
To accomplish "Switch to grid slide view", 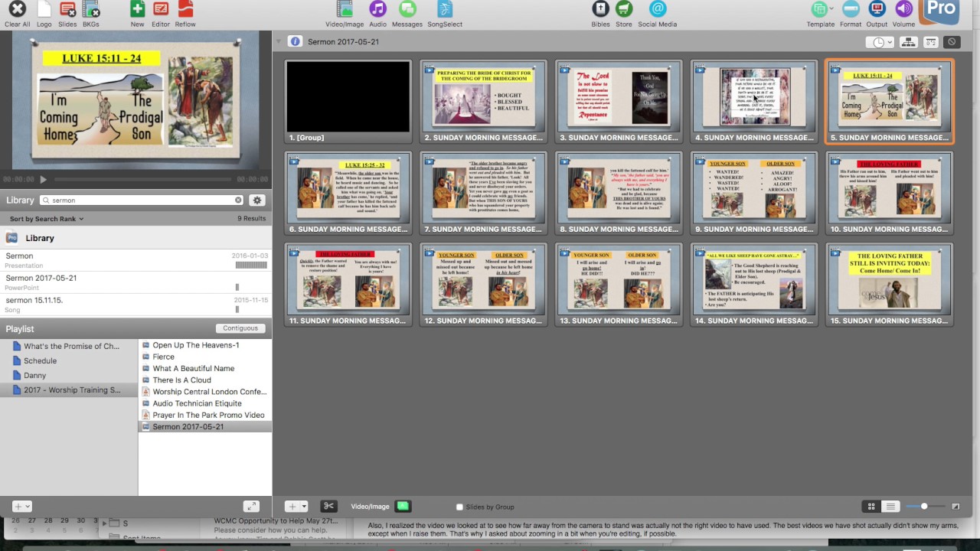I will pyautogui.click(x=871, y=507).
